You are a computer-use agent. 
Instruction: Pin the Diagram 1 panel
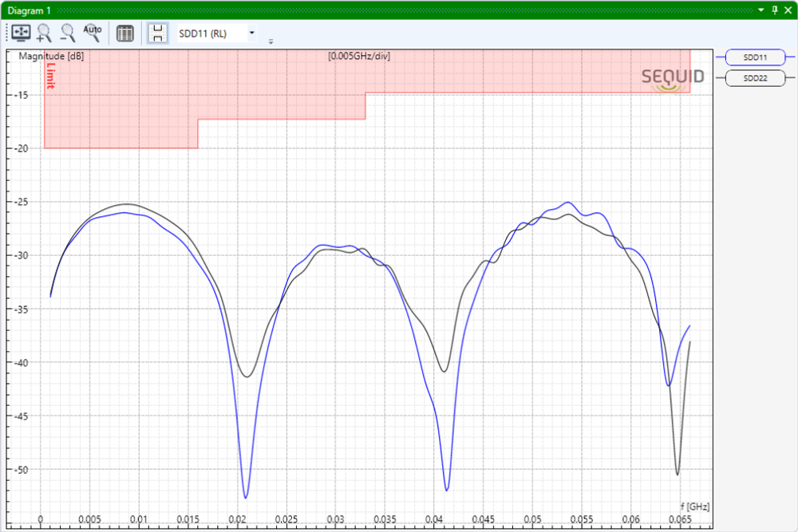tap(774, 10)
